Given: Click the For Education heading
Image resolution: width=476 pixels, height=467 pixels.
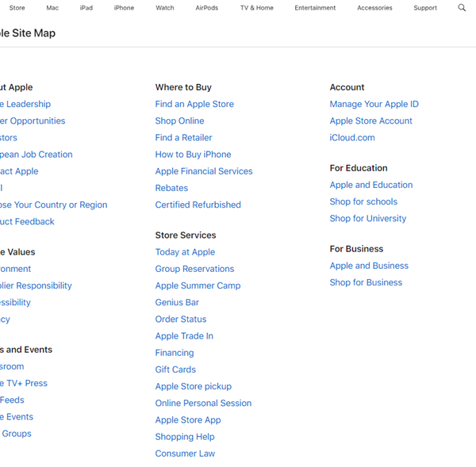Looking at the screenshot, I should [359, 168].
